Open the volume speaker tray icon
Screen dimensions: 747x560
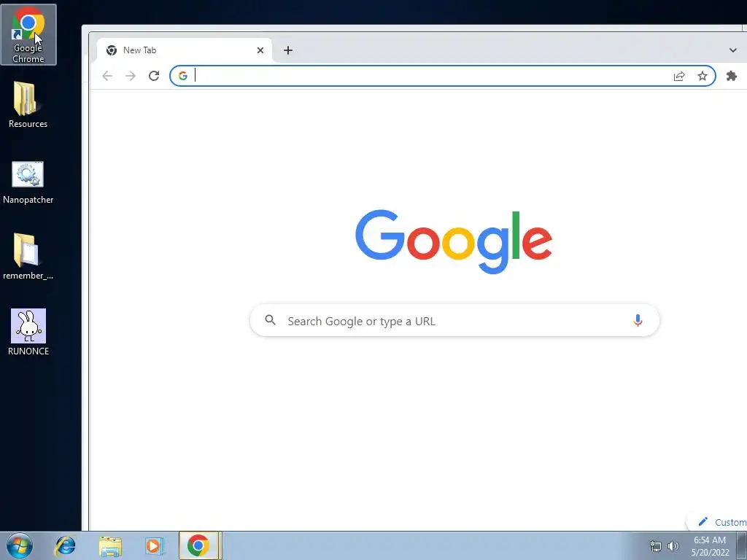673,546
